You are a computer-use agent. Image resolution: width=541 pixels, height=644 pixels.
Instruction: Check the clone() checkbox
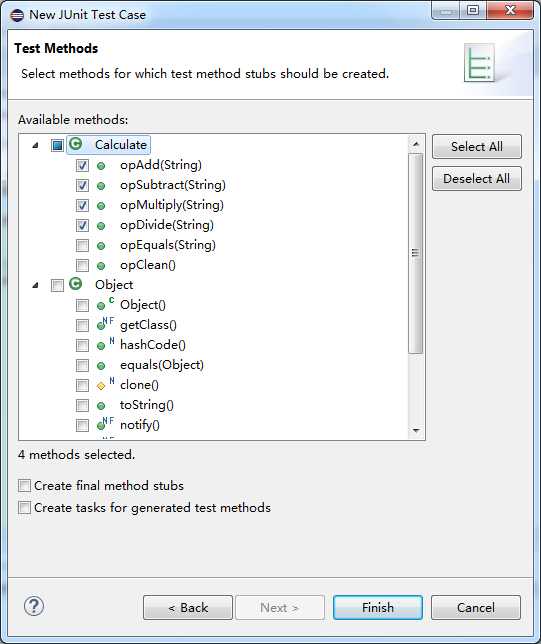point(82,386)
